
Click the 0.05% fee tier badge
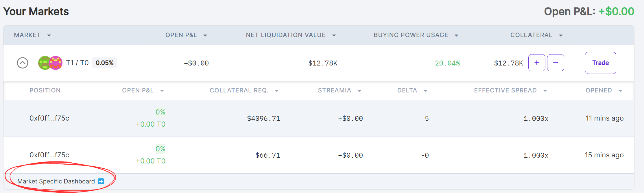coord(105,63)
